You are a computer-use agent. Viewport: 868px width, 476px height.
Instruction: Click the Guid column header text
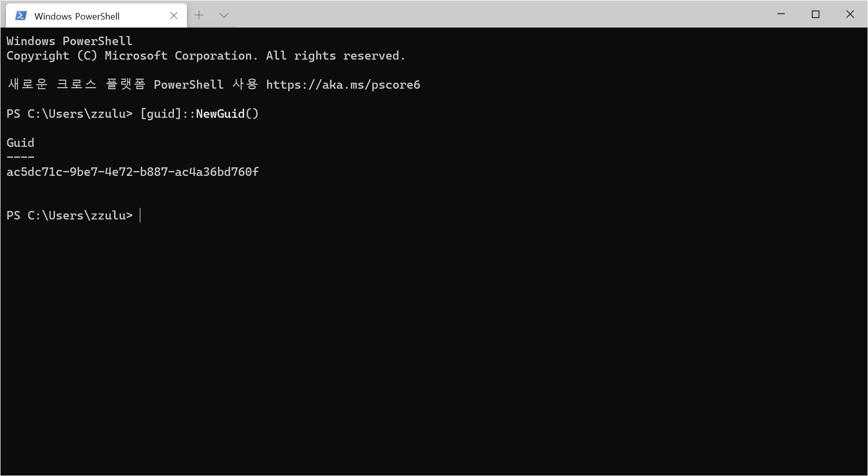coord(20,143)
